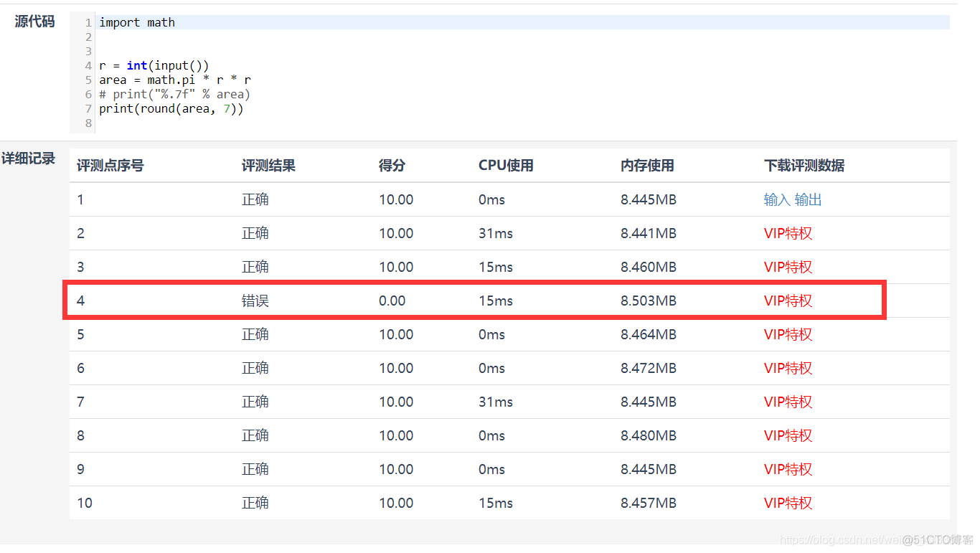Select the 10.00 score in row 1
This screenshot has height=553, width=980.
[396, 199]
